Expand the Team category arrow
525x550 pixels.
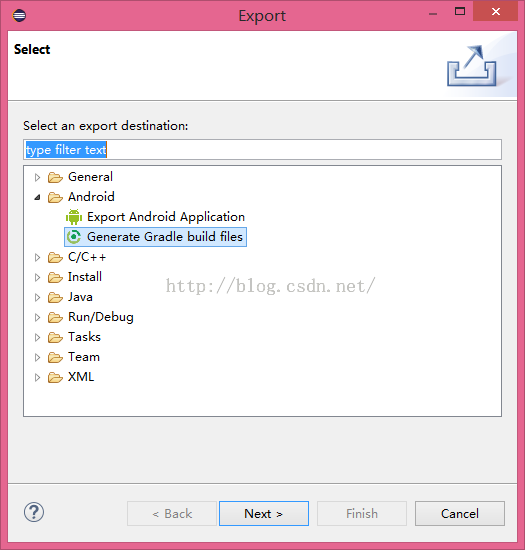(x=37, y=357)
